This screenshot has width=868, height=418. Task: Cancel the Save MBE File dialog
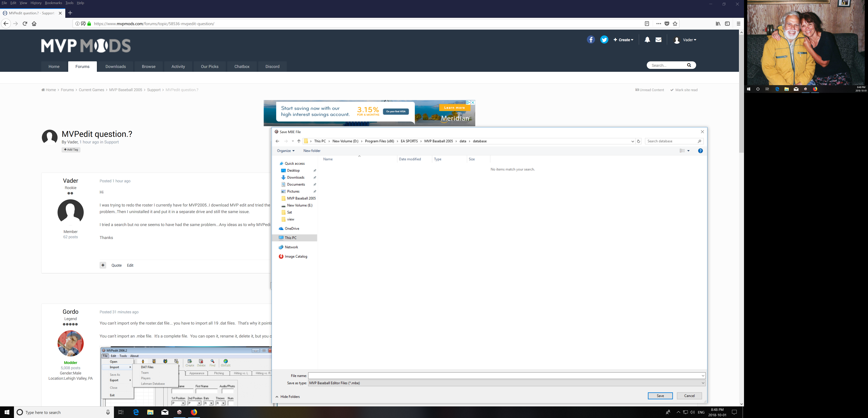click(689, 396)
